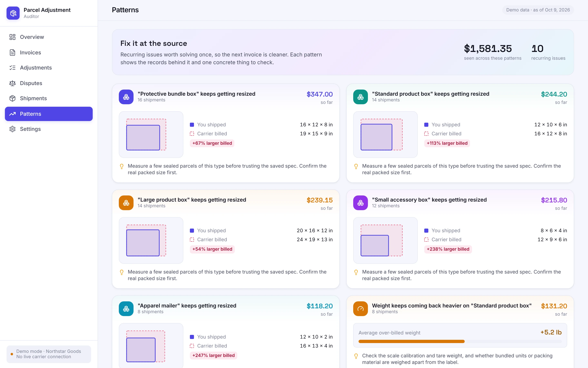Click the Large product box size diagram
The width and height of the screenshot is (588, 368).
point(151,240)
